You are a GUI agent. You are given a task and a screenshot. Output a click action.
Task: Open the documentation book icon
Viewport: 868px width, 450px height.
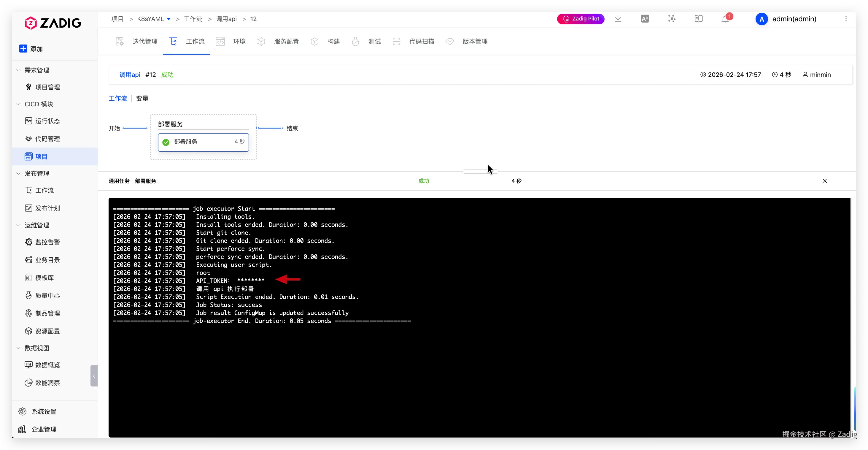tap(699, 19)
